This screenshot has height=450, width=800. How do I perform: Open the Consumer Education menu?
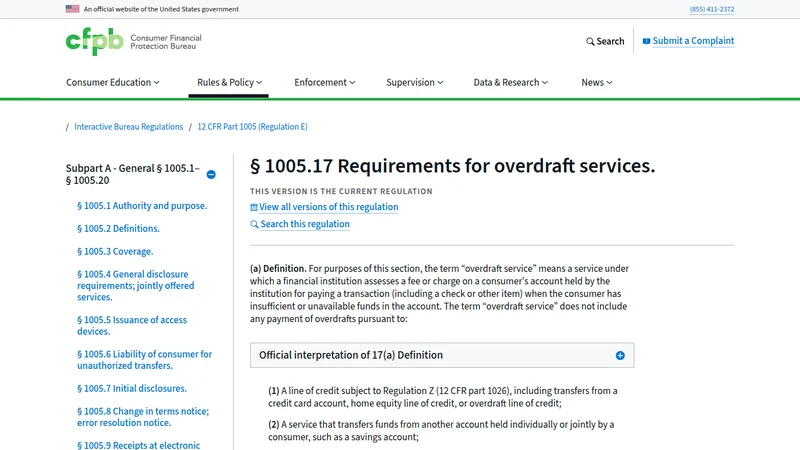pyautogui.click(x=113, y=82)
